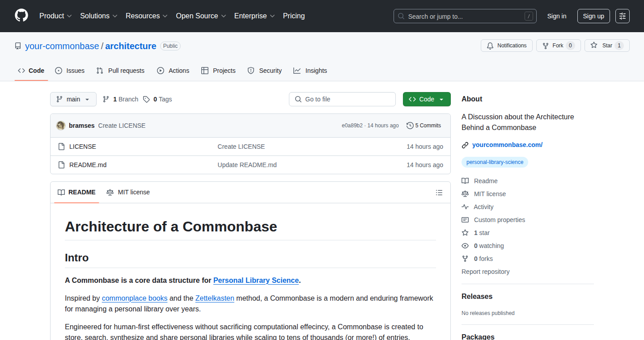
Task: Click the personal-library-science topic tag
Action: pyautogui.click(x=495, y=162)
